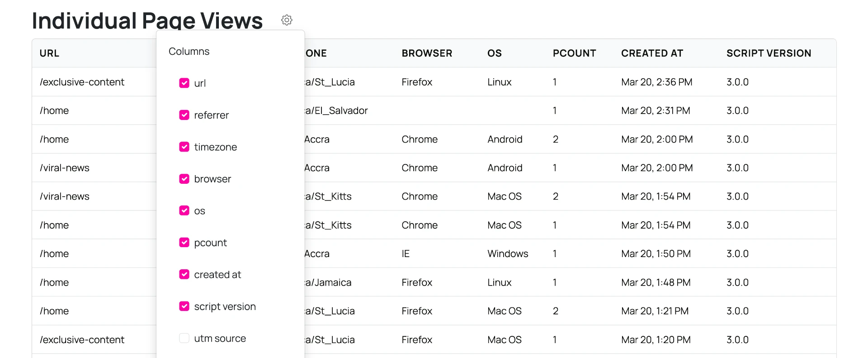Hide the os column via checkbox
This screenshot has height=358, width=868.
[x=184, y=210]
